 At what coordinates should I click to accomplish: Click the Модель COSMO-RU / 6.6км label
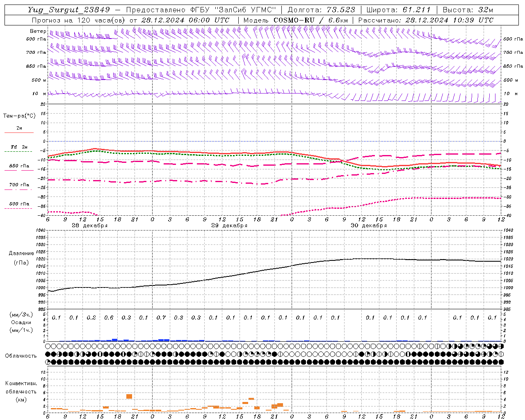[x=296, y=20]
